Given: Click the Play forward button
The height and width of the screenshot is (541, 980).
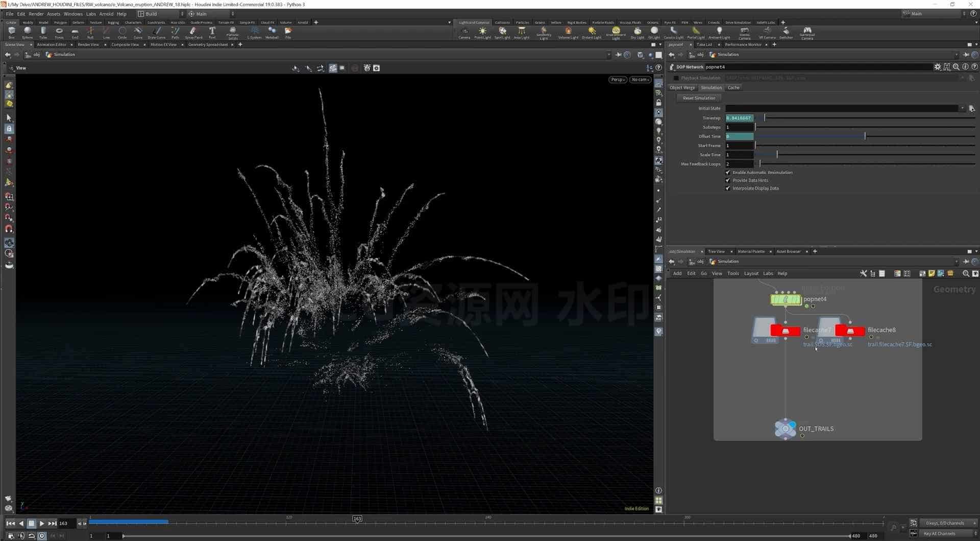Looking at the screenshot, I should [42, 523].
